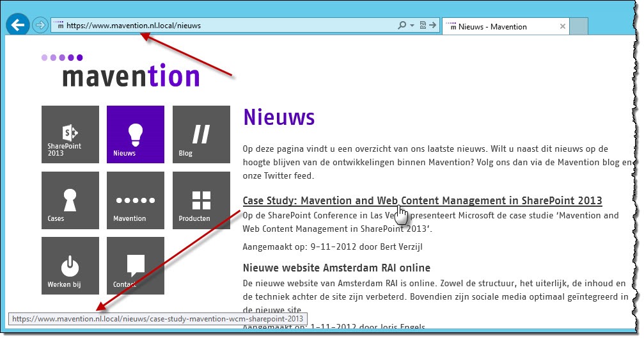Expand the address bar search dropdown arrow
Screen dimensions: 644x340
tap(412, 26)
